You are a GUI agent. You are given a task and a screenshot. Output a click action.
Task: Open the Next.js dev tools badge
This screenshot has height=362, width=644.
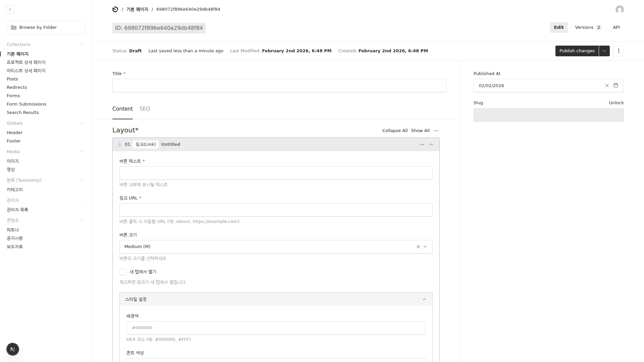13,349
